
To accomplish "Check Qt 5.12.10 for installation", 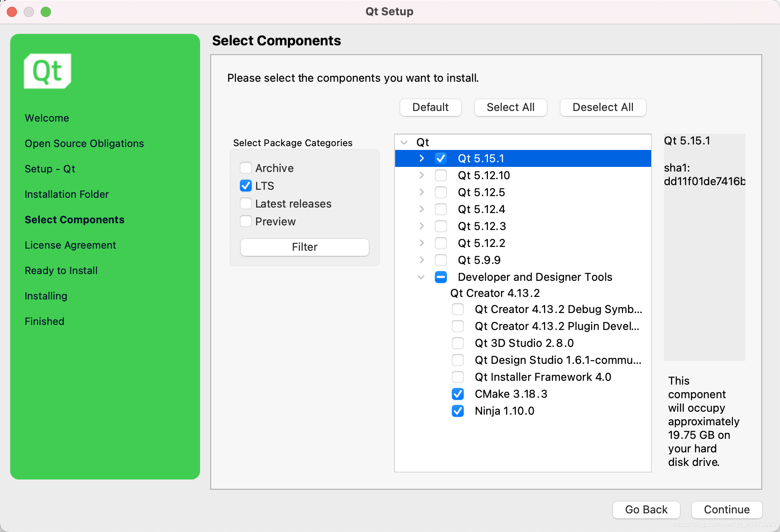I will [441, 175].
